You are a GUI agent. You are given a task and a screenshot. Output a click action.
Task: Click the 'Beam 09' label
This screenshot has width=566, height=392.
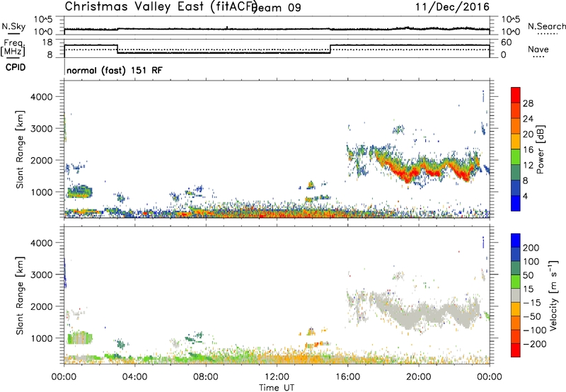coord(277,8)
